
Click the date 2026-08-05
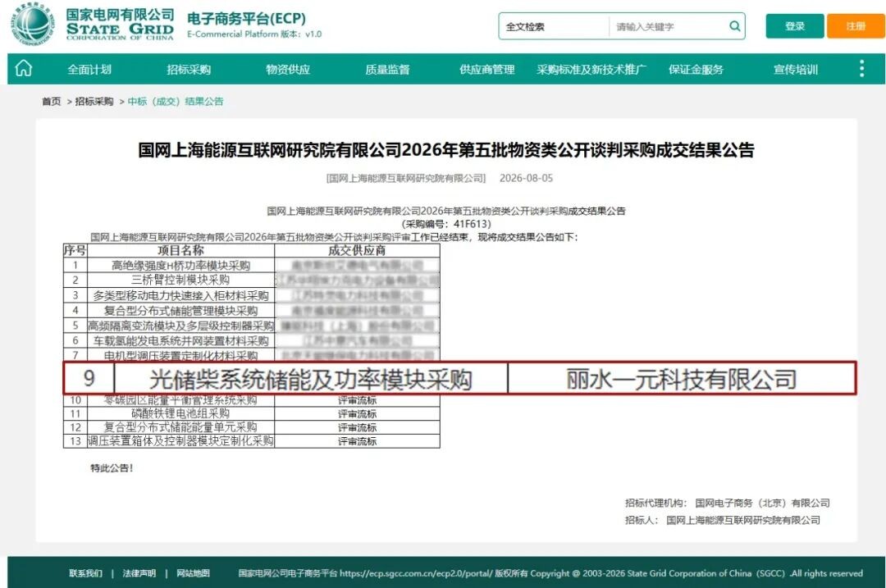pos(526,178)
